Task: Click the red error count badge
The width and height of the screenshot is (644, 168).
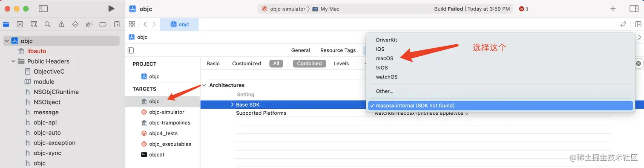Action: pyautogui.click(x=524, y=9)
